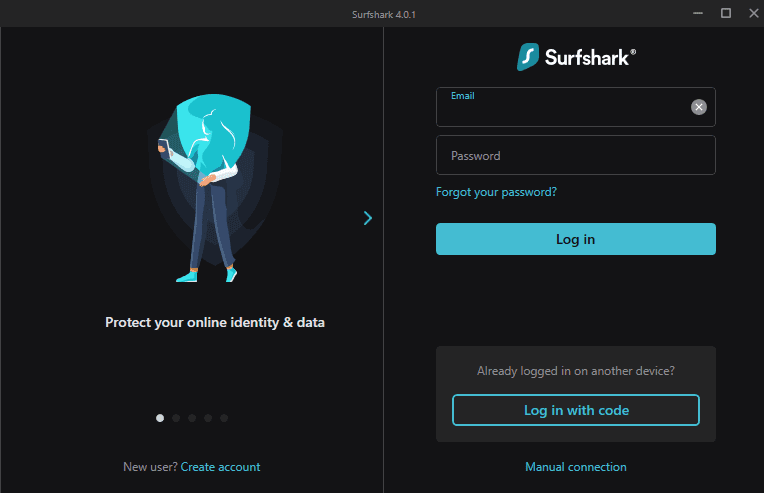Click the Surfshark shark logo icon
Screen dimensions: 764x493
pos(528,57)
